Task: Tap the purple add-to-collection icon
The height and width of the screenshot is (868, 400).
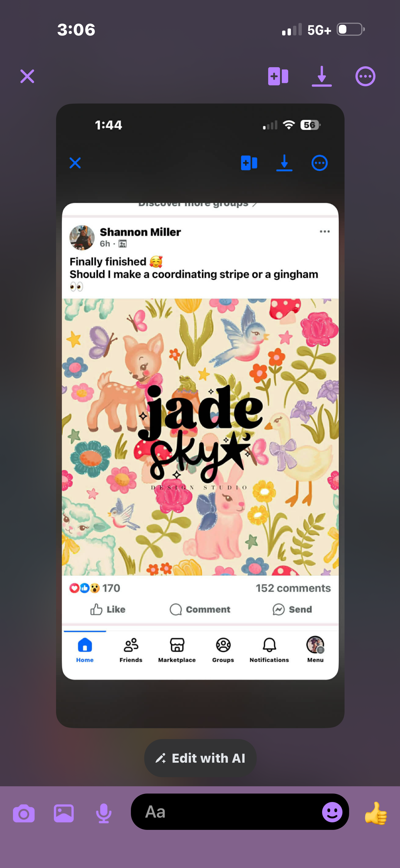Action: [278, 76]
